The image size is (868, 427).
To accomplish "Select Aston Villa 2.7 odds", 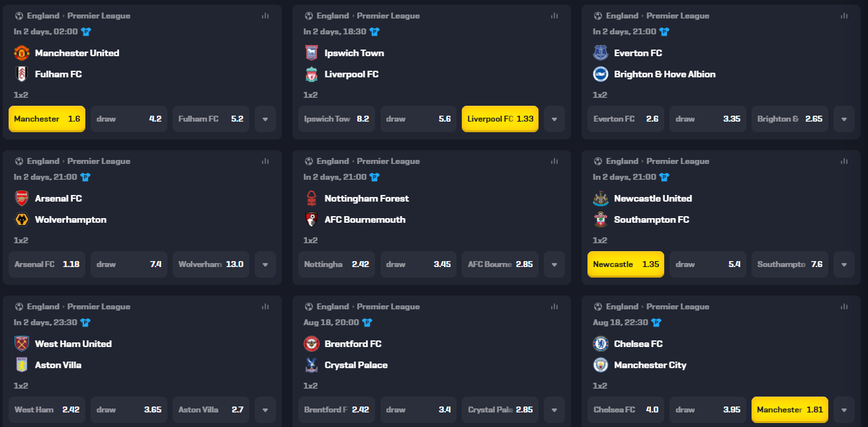I will pos(211,410).
